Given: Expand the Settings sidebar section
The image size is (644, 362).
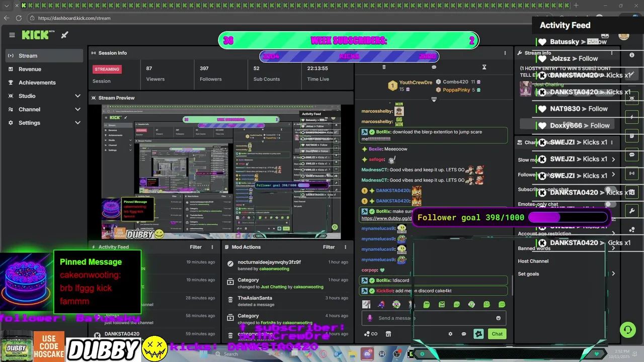Looking at the screenshot, I should pos(77,123).
